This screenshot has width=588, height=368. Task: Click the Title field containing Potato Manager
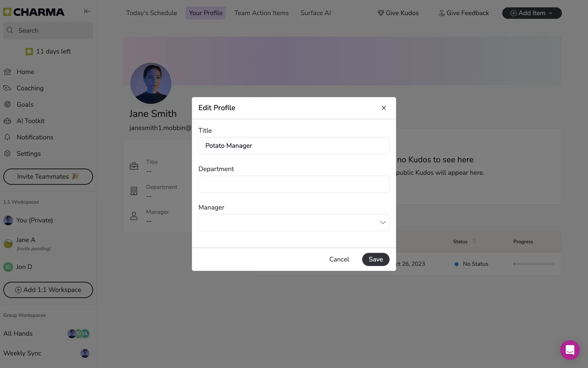[294, 146]
